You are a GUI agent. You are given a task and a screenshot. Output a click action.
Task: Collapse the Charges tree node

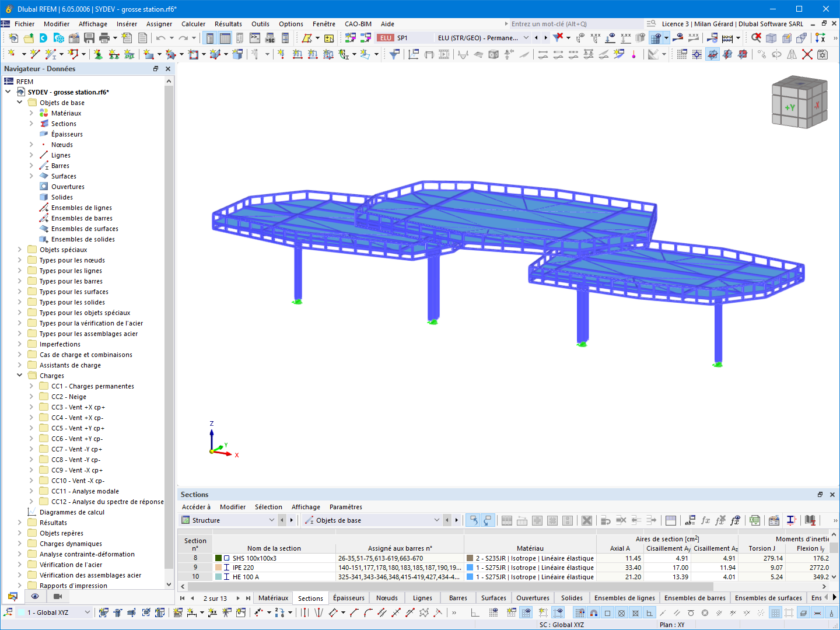(x=19, y=375)
